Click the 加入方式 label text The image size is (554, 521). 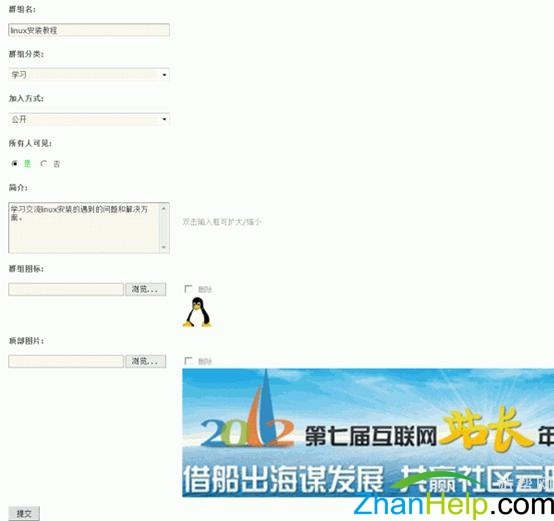tap(26, 99)
